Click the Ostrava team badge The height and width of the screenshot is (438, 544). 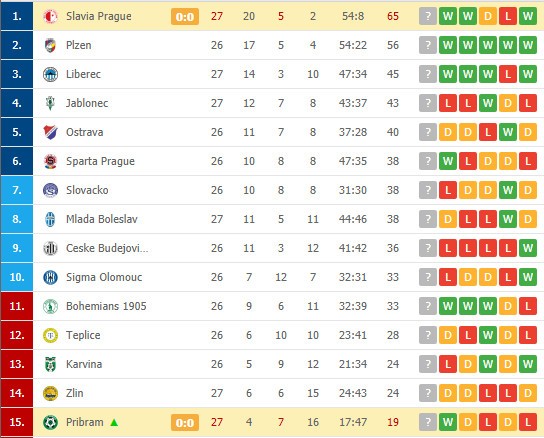50,132
